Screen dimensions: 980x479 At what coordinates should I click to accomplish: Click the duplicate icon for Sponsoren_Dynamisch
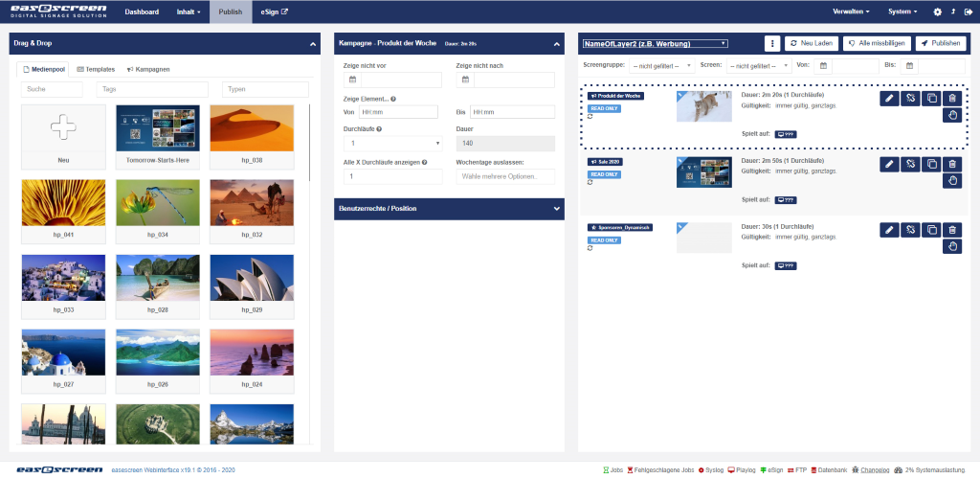coord(930,229)
